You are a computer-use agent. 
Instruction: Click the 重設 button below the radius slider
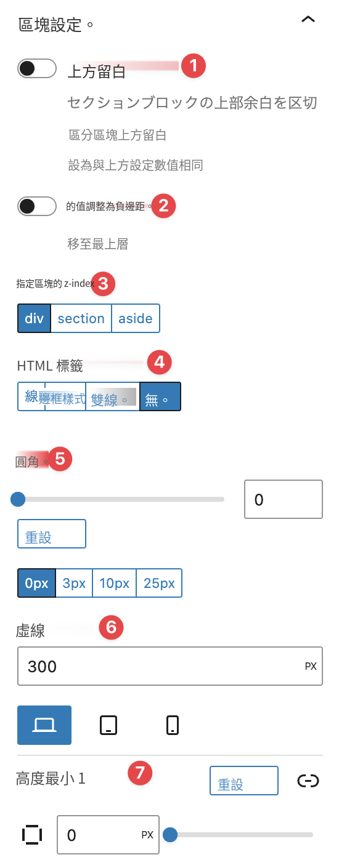[x=52, y=534]
